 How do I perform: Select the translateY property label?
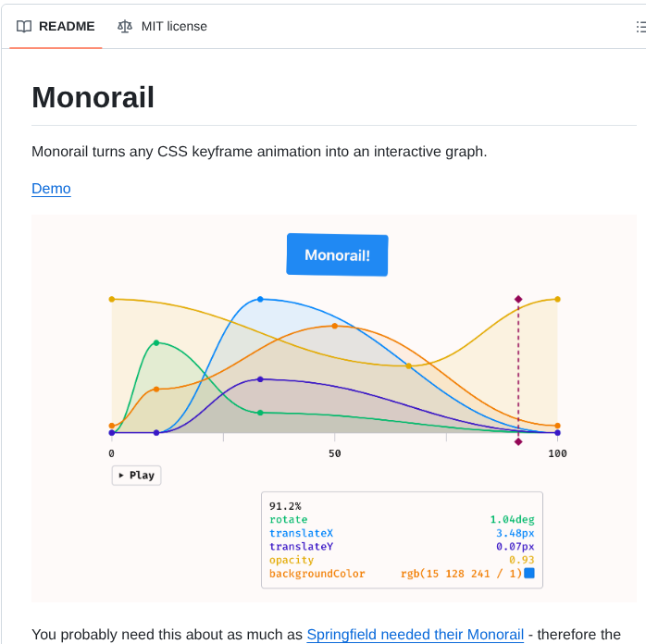pyautogui.click(x=301, y=547)
